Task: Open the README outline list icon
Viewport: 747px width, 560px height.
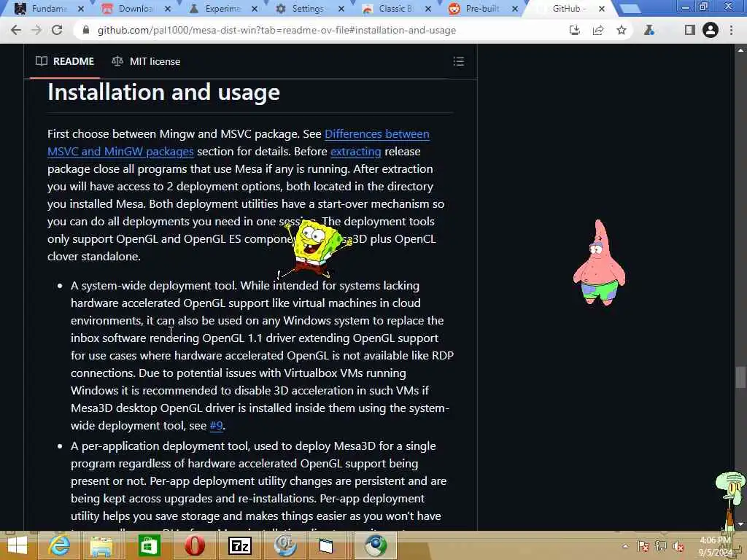Action: 458,61
